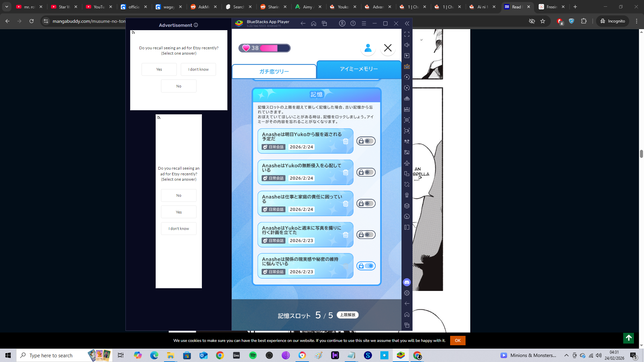Delete the weekend photo plan memory
The width and height of the screenshot is (644, 362).
tap(345, 235)
